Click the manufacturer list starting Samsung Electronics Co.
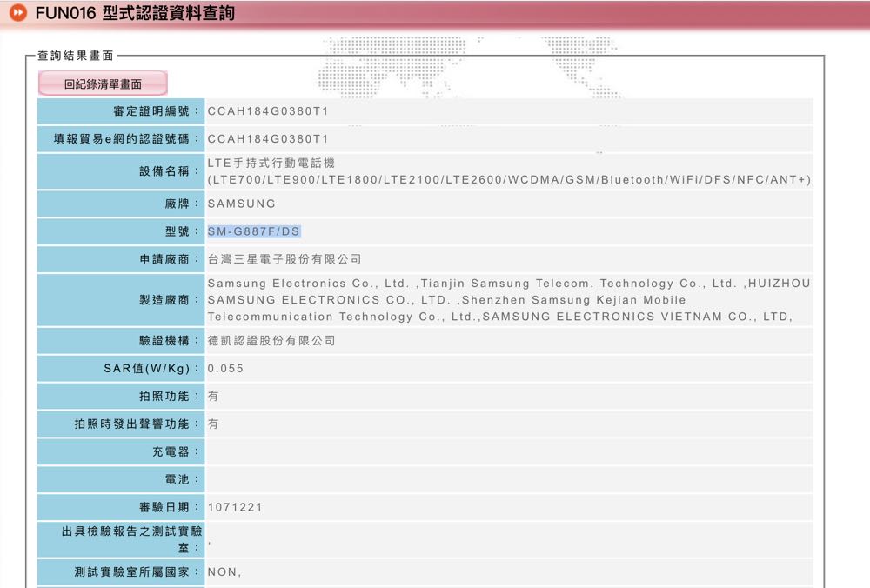 pos(508,300)
